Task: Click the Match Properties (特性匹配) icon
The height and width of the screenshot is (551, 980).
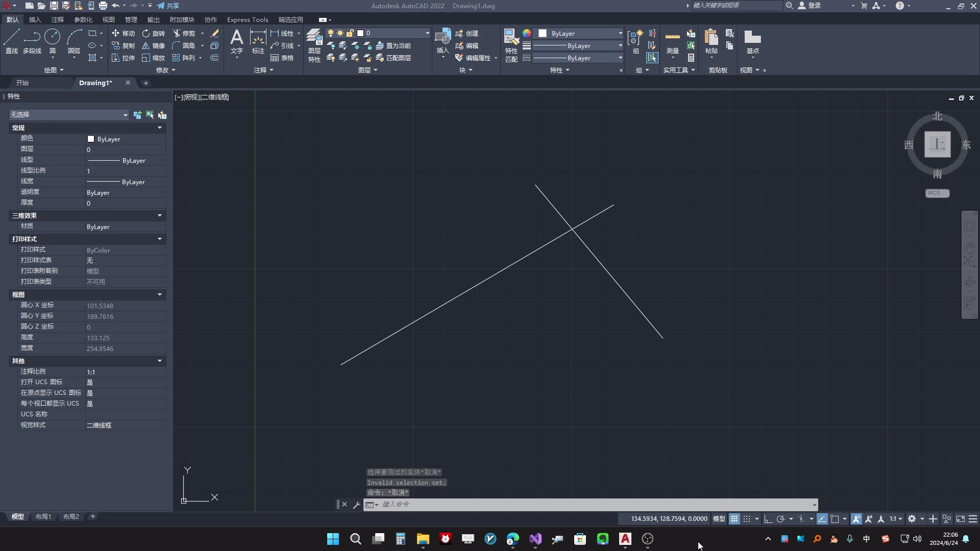Action: [x=511, y=38]
